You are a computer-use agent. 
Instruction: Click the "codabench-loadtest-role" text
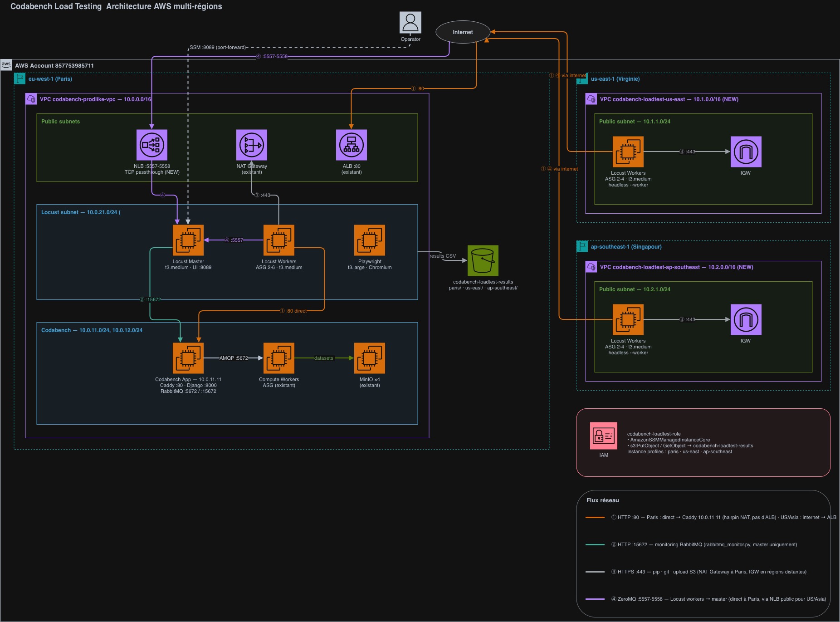[654, 434]
